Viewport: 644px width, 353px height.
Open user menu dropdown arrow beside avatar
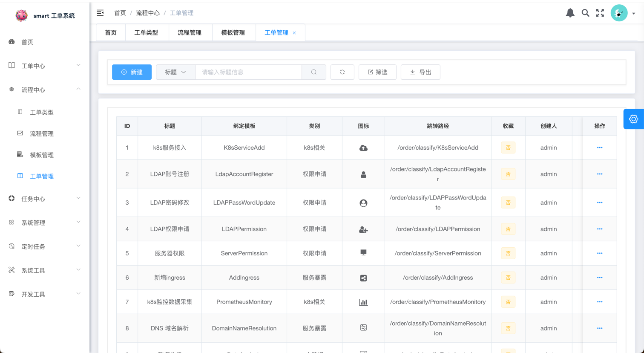(634, 14)
